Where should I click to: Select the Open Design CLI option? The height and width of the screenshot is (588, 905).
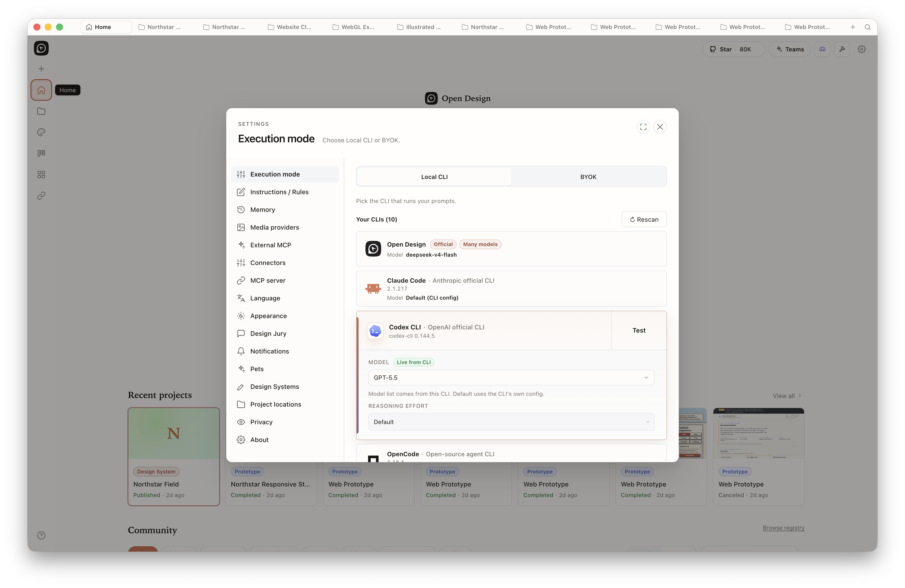511,249
